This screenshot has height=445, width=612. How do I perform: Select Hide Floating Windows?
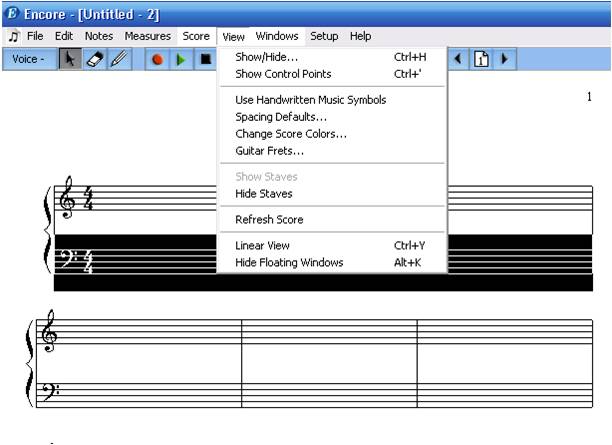pos(289,263)
